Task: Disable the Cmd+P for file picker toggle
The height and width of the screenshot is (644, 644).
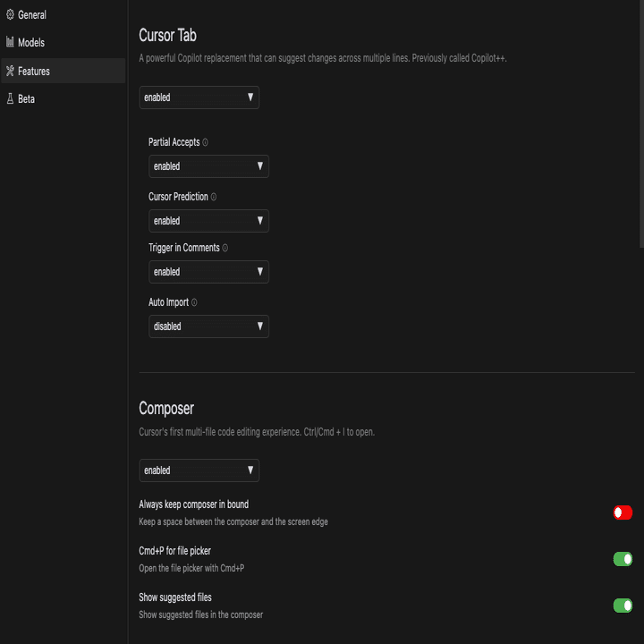Action: 623,558
